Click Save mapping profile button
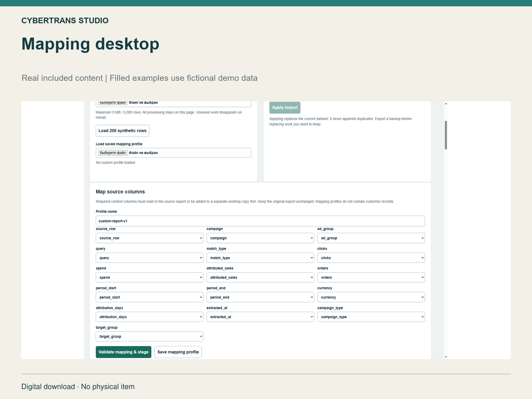The image size is (532, 399). pyautogui.click(x=178, y=352)
